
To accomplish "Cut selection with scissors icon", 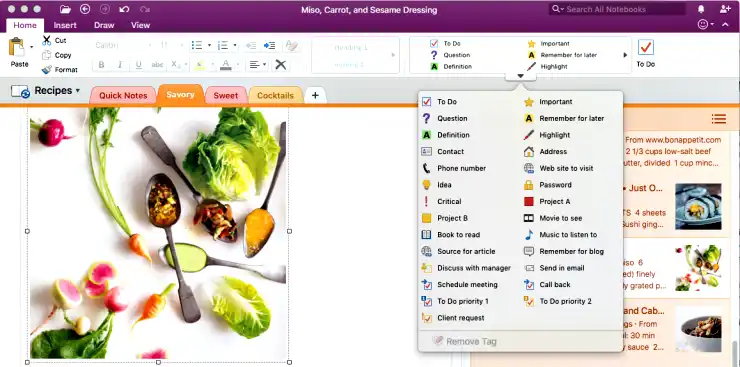I will pyautogui.click(x=47, y=41).
